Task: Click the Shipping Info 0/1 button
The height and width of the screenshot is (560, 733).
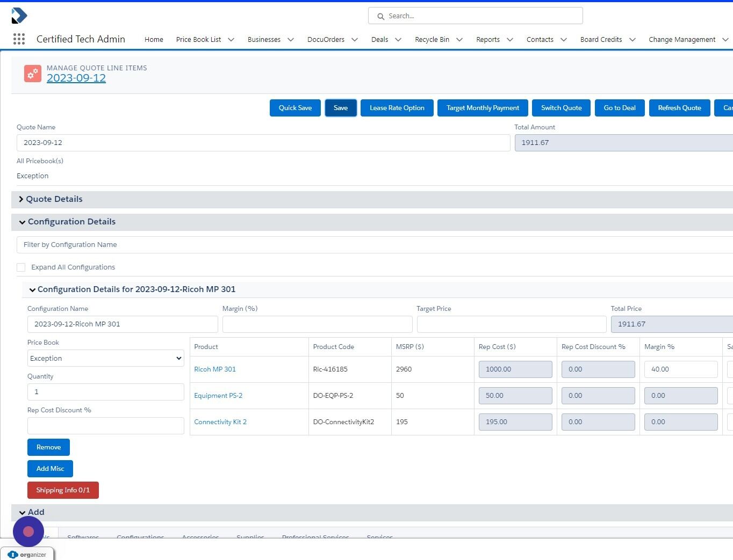Action: [63, 490]
